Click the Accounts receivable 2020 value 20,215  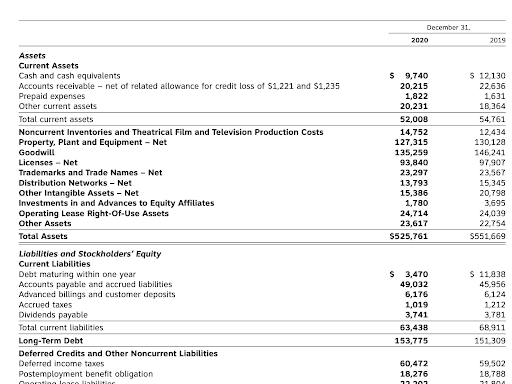pyautogui.click(x=414, y=86)
